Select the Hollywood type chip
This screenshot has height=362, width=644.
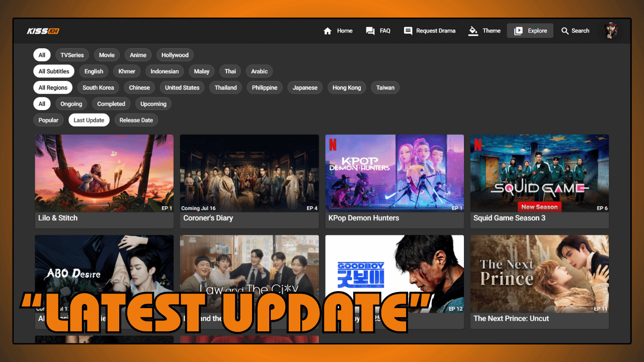point(175,55)
